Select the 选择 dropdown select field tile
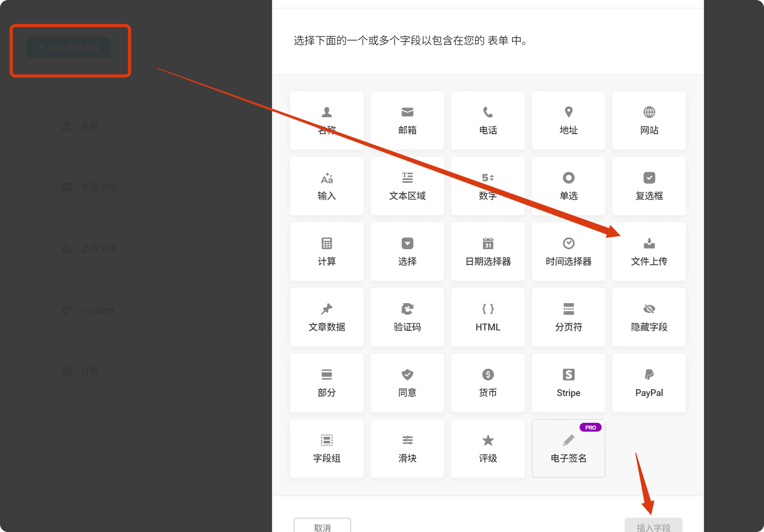The width and height of the screenshot is (764, 532). [407, 252]
